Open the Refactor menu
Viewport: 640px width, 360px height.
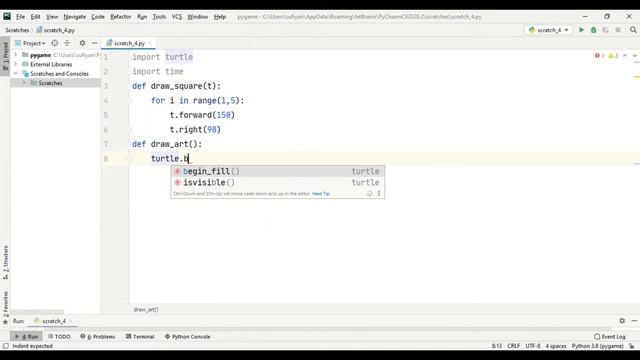pos(121,16)
